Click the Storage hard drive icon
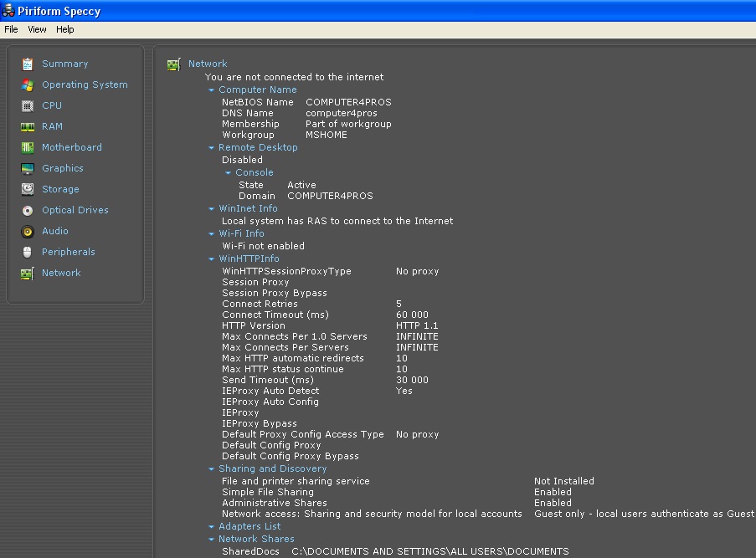Viewport: 756px width, 558px height. pos(28,189)
